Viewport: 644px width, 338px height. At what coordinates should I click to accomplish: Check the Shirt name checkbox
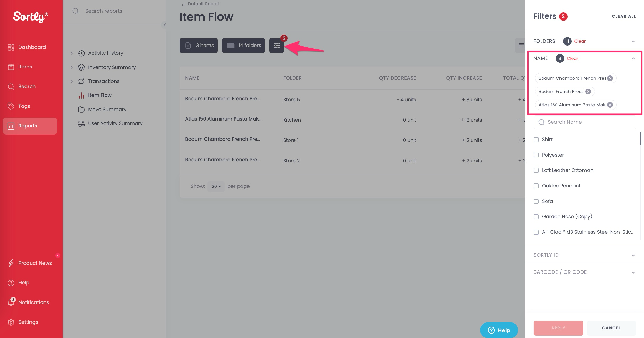point(536,140)
